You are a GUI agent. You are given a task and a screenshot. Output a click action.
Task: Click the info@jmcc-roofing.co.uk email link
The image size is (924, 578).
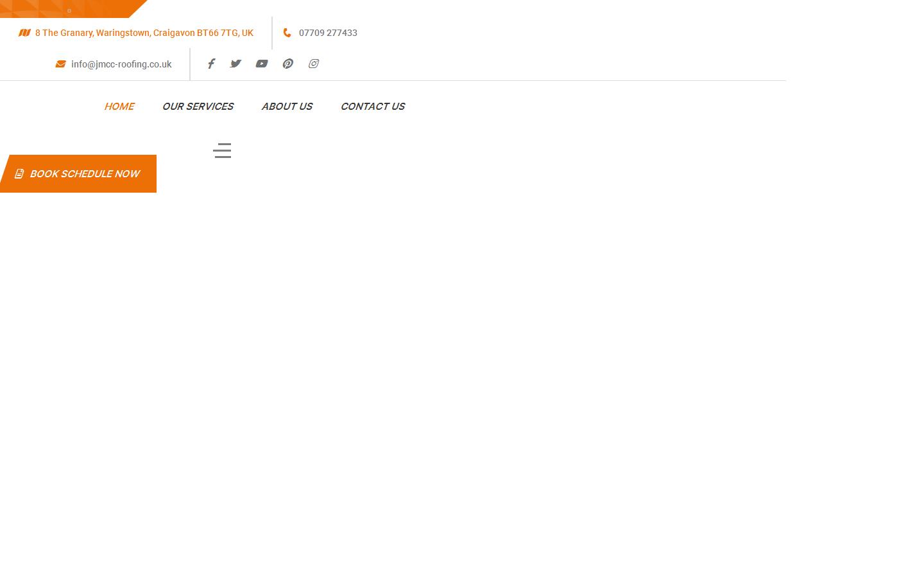coord(121,64)
